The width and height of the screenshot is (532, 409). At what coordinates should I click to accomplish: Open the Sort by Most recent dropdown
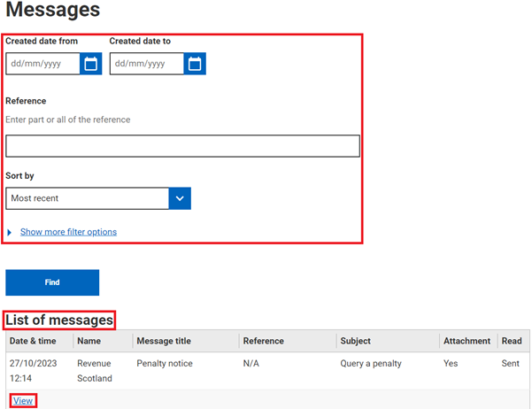(x=87, y=198)
